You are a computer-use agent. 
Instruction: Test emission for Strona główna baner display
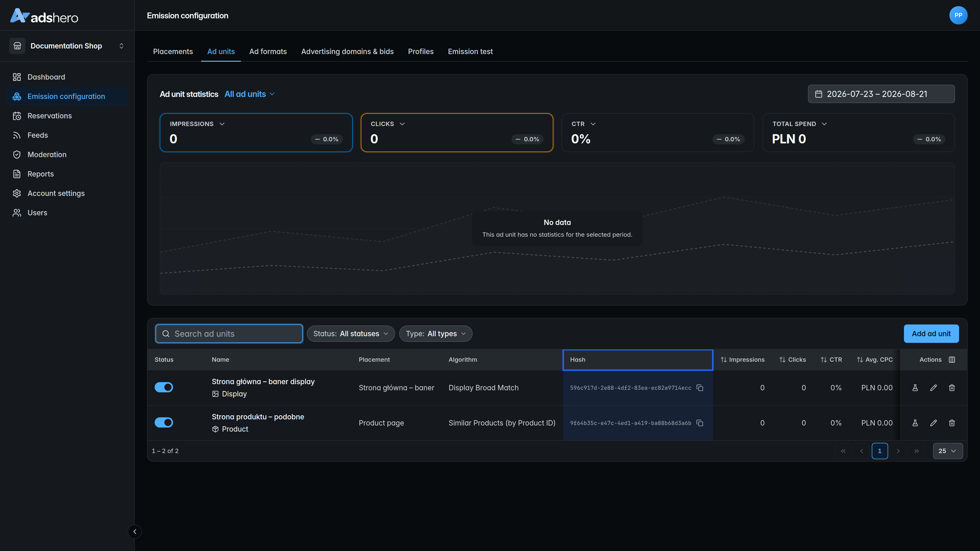[915, 387]
